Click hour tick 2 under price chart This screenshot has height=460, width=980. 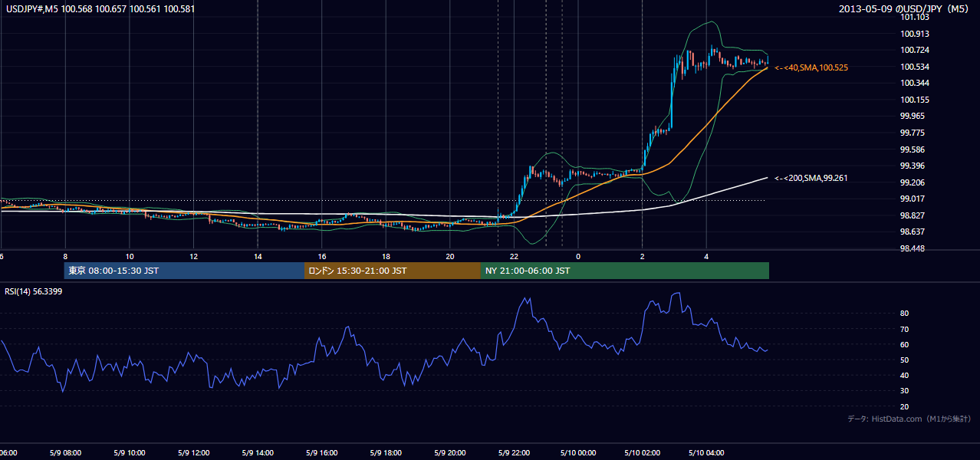[642, 256]
